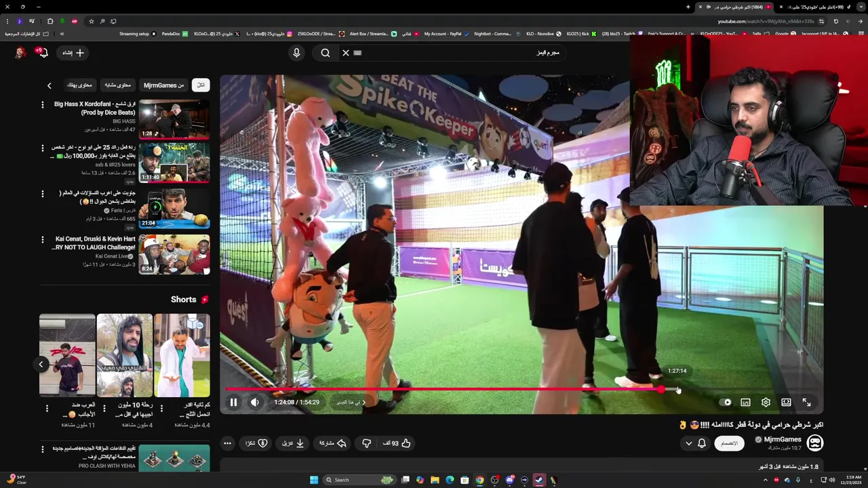Click the red progress scrubber handle
The height and width of the screenshot is (488, 868).
point(661,389)
